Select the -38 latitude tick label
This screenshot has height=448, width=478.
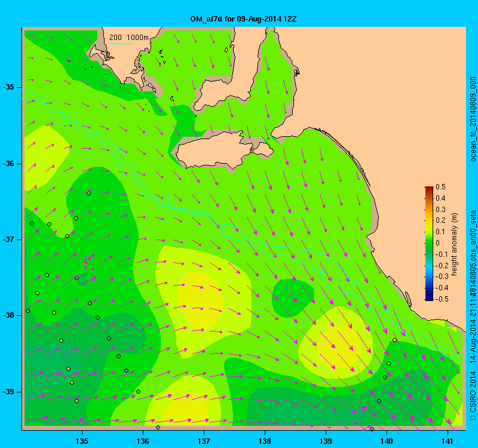pyautogui.click(x=8, y=315)
